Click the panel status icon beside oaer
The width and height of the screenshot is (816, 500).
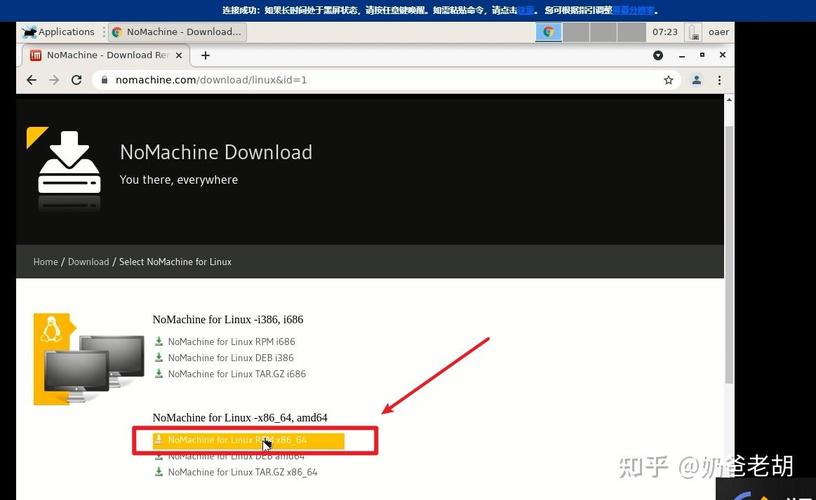[x=694, y=33]
